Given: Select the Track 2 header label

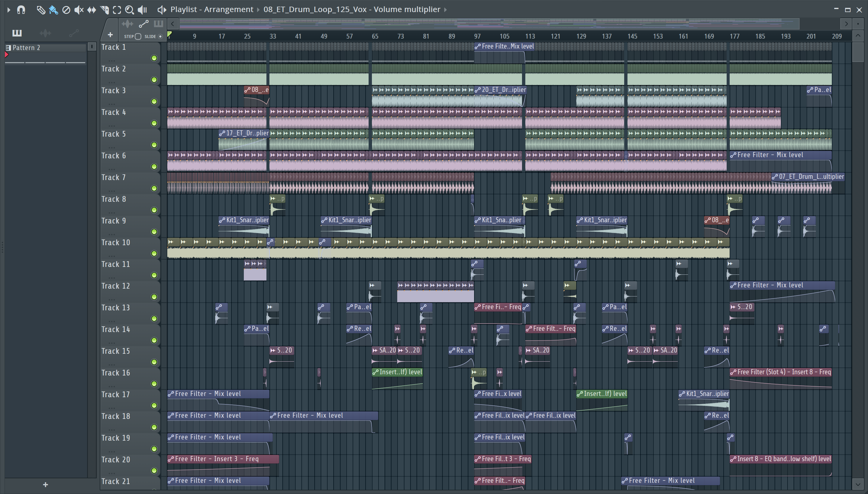Looking at the screenshot, I should [x=114, y=69].
